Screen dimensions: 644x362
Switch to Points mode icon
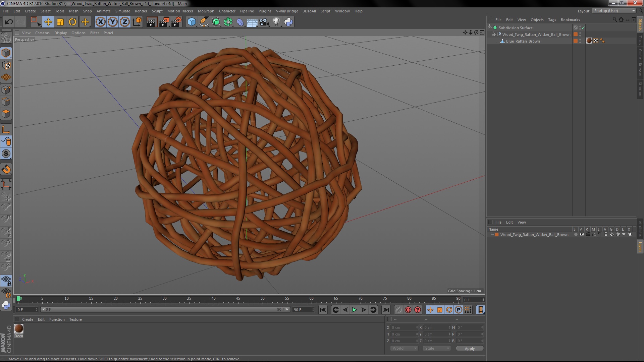[6, 90]
